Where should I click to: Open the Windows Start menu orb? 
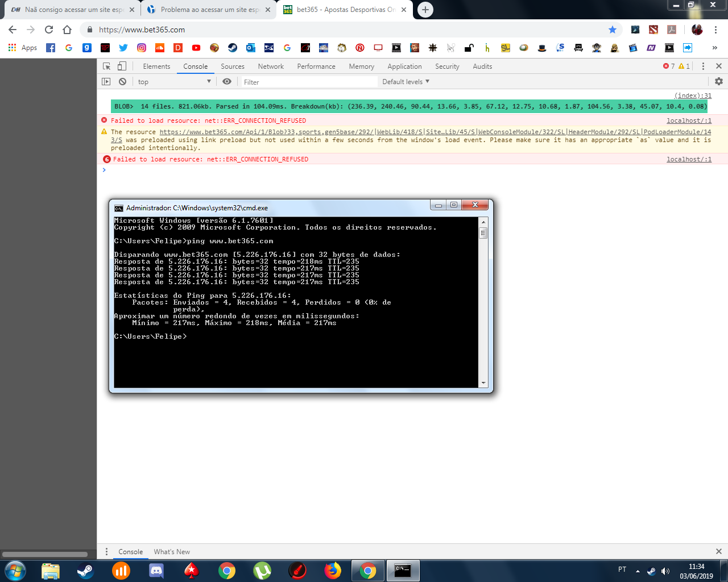[x=15, y=570]
